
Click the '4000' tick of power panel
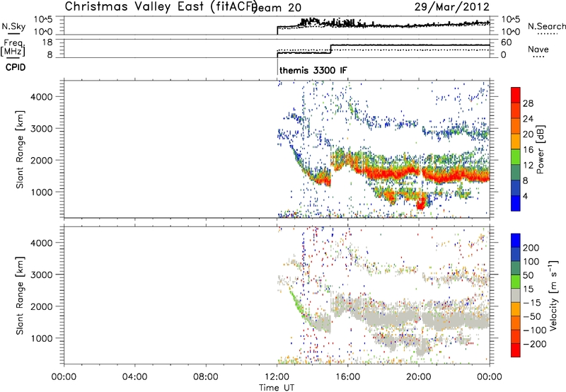coord(41,97)
